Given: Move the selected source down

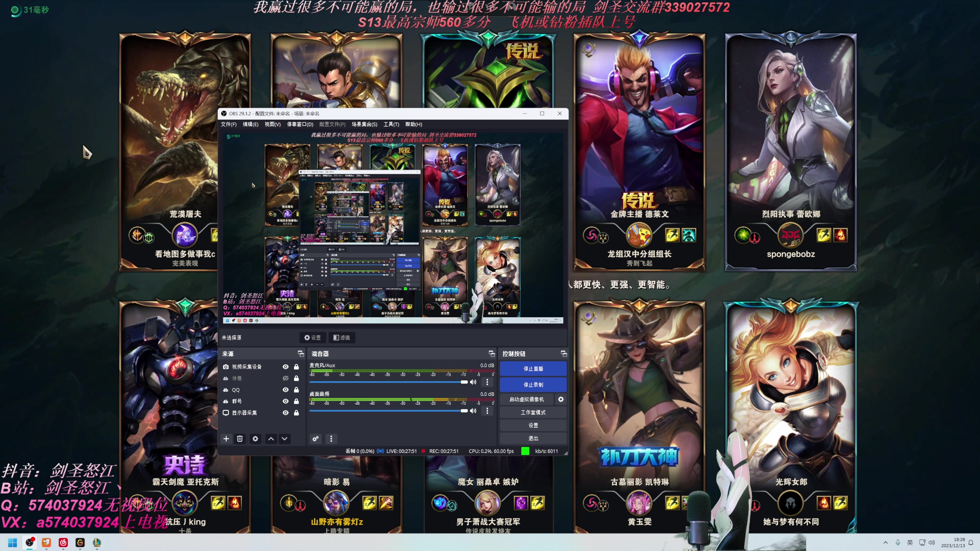Looking at the screenshot, I should [284, 439].
